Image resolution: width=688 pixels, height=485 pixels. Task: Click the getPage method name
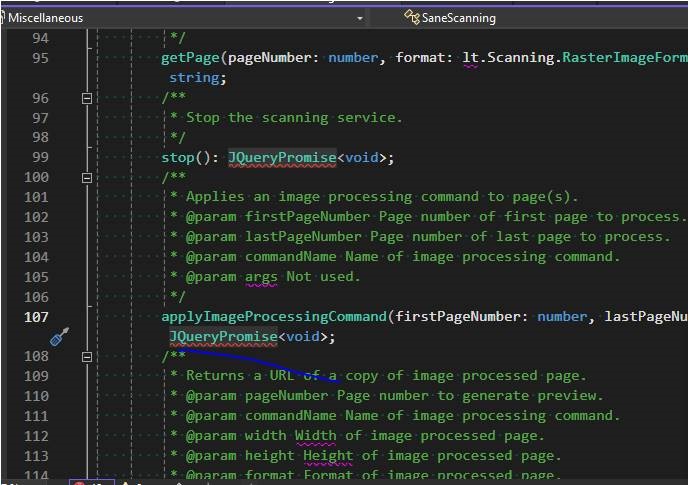click(x=190, y=58)
